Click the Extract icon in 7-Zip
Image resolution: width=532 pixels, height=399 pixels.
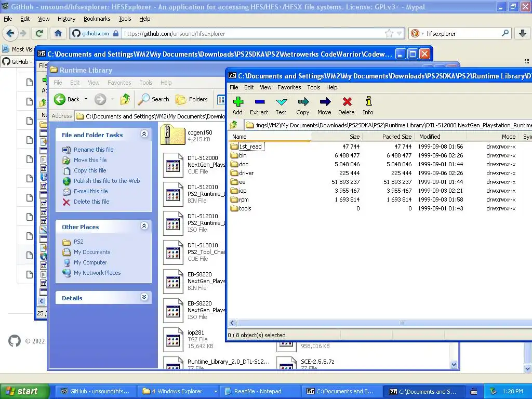(x=259, y=105)
